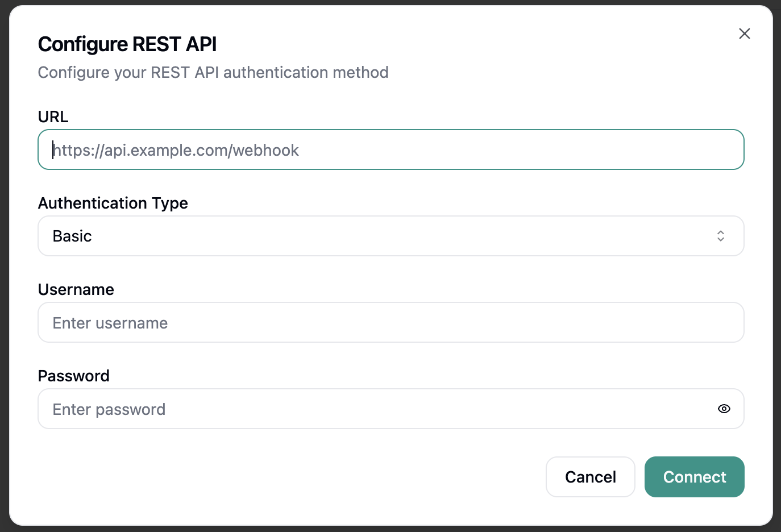Image resolution: width=781 pixels, height=532 pixels.
Task: Cancel the REST API configuration
Action: coord(590,477)
